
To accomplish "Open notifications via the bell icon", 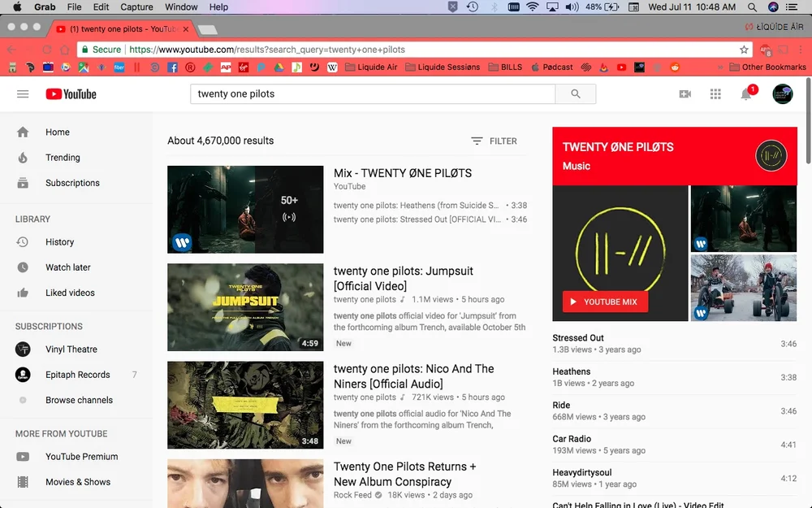I will click(745, 93).
